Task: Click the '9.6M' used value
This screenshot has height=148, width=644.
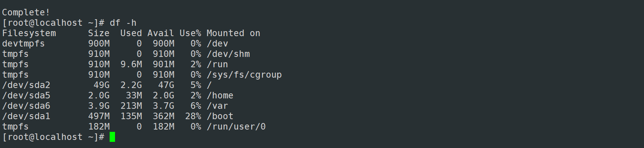Action: coord(131,64)
